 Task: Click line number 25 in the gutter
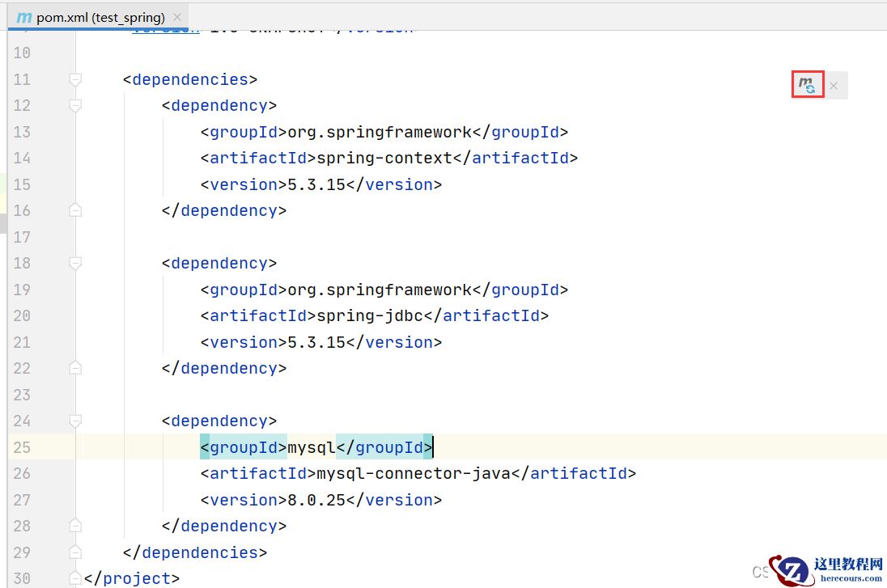pyautogui.click(x=22, y=447)
